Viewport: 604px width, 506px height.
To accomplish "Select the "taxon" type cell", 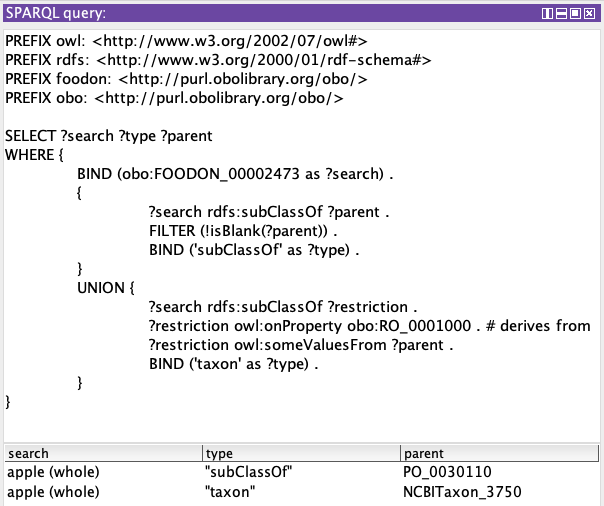I will coord(230,492).
